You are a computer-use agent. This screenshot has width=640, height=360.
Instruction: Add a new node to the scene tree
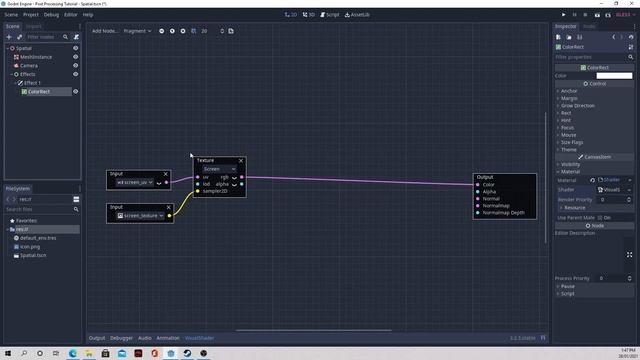[9, 37]
